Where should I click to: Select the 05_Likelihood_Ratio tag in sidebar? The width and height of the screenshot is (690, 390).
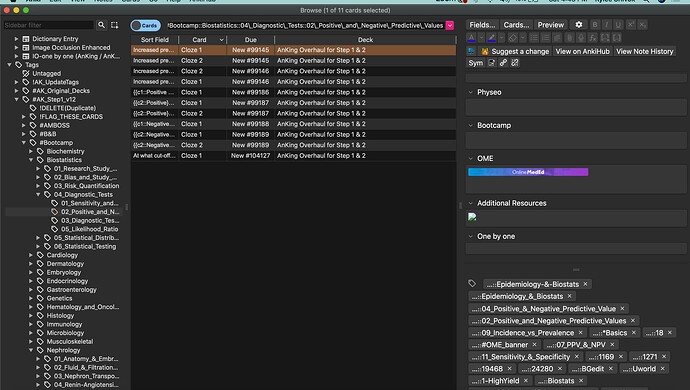click(x=90, y=229)
